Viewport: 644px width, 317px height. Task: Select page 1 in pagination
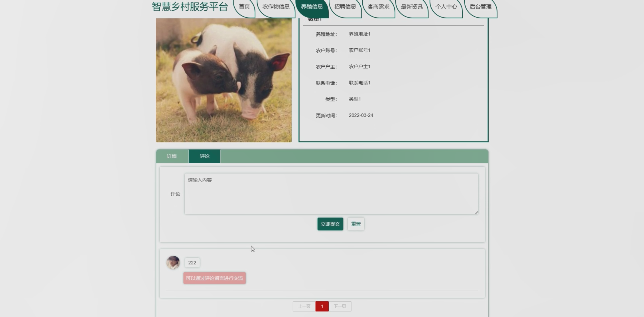(x=322, y=306)
